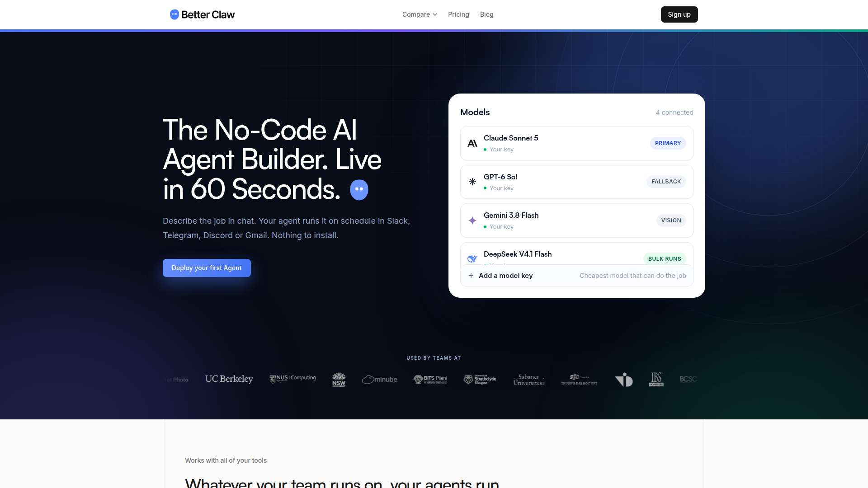The width and height of the screenshot is (868, 488).
Task: Click the UC Berkeley logo
Action: pos(229,379)
